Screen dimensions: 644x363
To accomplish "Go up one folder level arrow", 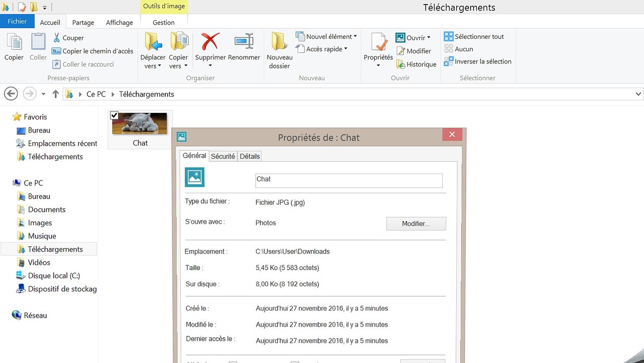I will click(x=55, y=94).
